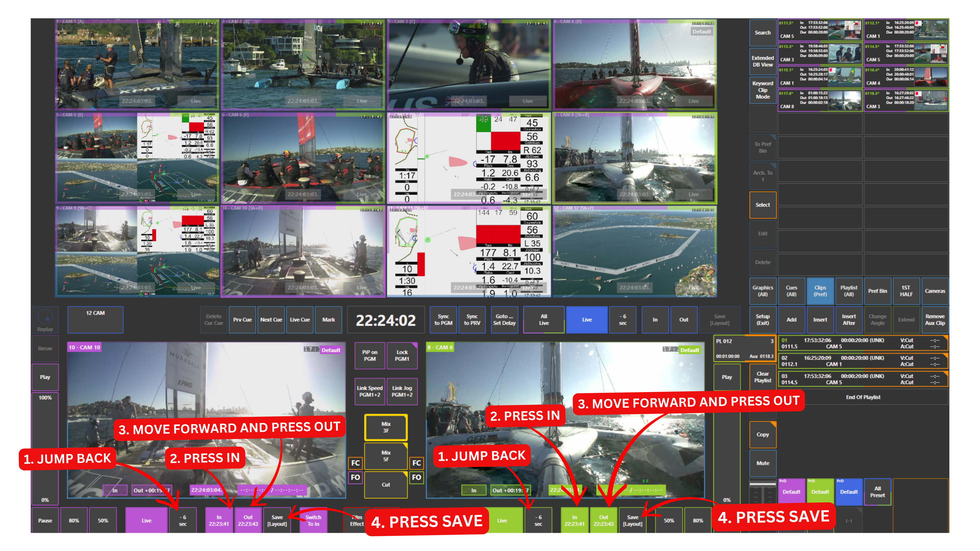Viewport: 980px width, 551px height.
Task: Click the Live Cue button
Action: 300,320
